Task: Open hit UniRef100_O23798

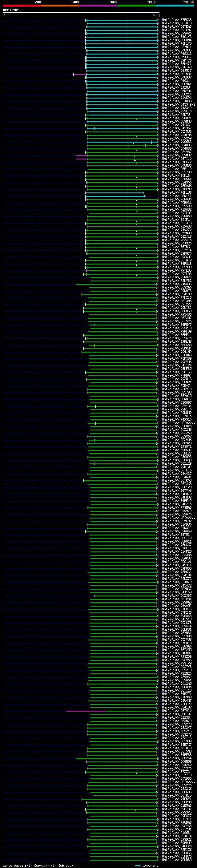Action: tap(177, 172)
